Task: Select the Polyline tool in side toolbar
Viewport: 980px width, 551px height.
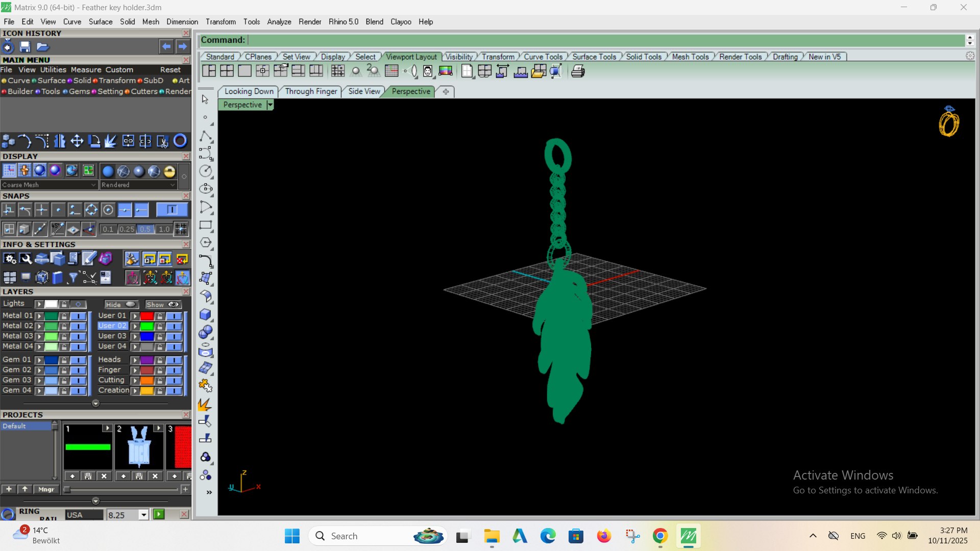Action: [x=206, y=136]
